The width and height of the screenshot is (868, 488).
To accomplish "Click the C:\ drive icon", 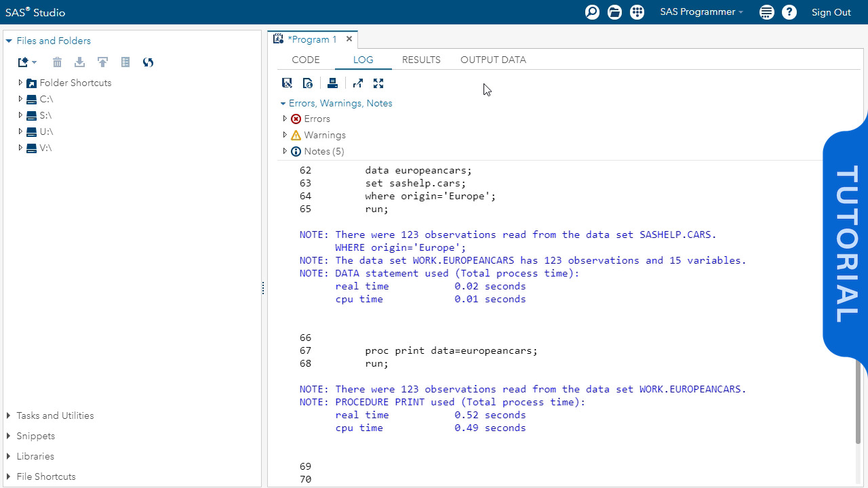I will (31, 99).
